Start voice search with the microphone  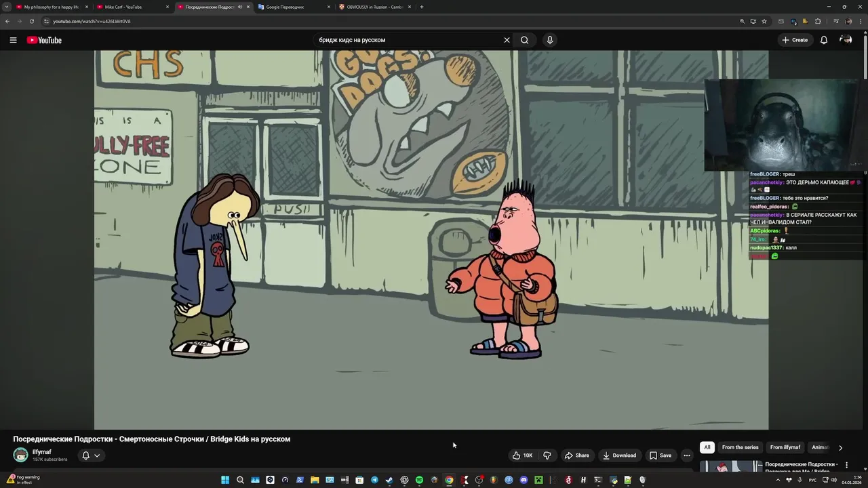pyautogui.click(x=550, y=40)
